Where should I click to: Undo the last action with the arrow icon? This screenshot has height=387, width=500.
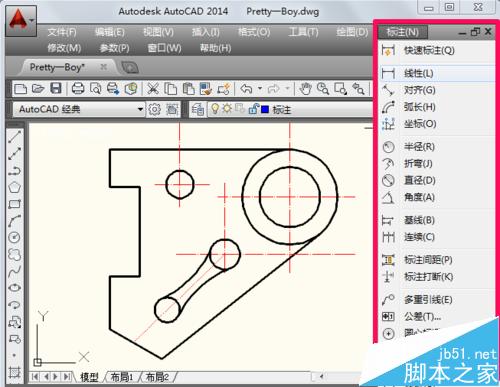[x=246, y=89]
